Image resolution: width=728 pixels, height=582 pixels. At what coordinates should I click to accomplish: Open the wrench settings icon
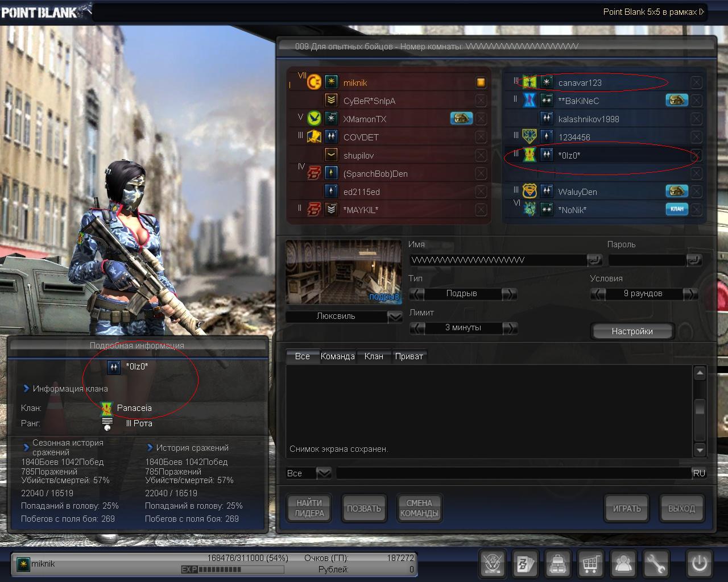pyautogui.click(x=656, y=563)
